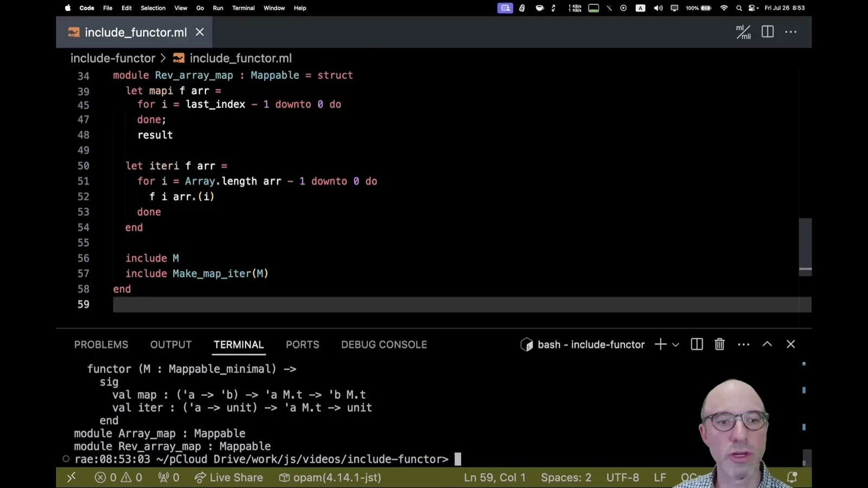The height and width of the screenshot is (488, 868).
Task: Kill terminal with trash icon
Action: click(719, 344)
